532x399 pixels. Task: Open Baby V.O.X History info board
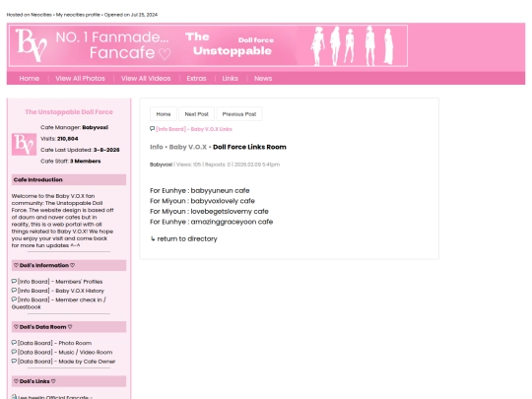(x=61, y=291)
